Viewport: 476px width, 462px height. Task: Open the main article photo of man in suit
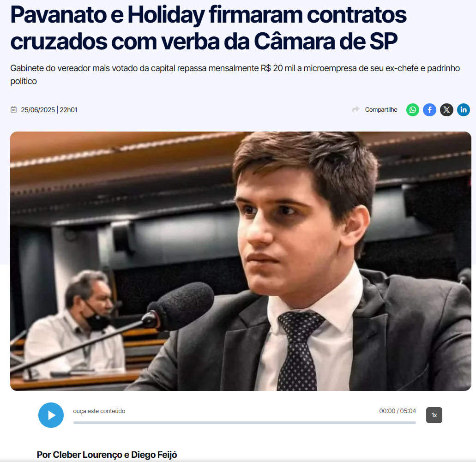(x=241, y=261)
